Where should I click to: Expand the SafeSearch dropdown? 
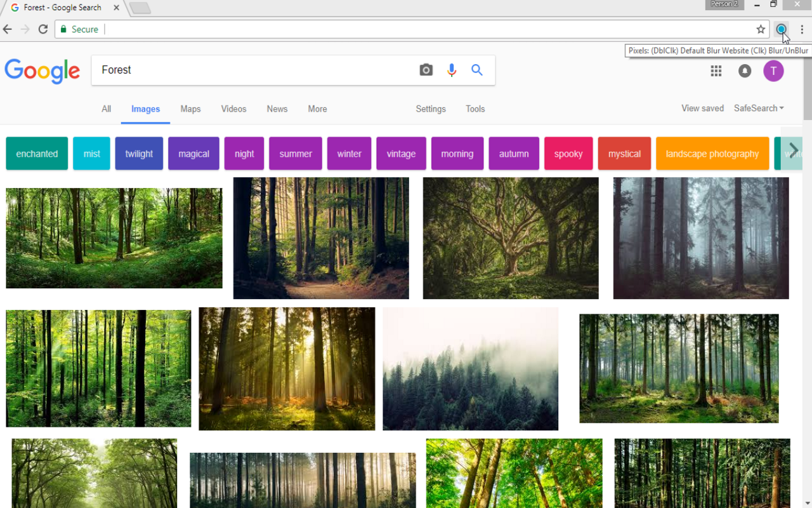759,109
